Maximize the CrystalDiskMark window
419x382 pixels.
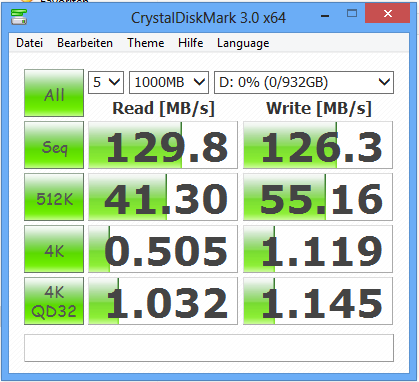click(x=352, y=14)
